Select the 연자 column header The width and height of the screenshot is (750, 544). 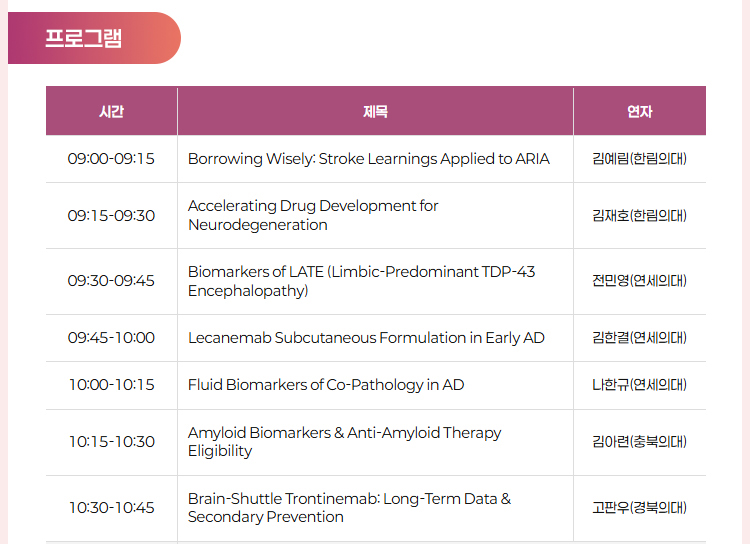(640, 111)
